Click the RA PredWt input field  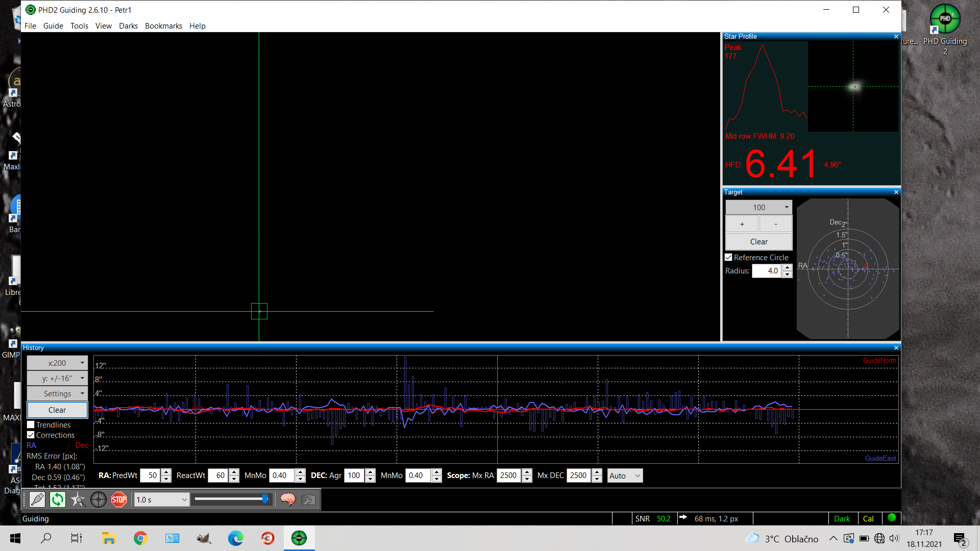tap(151, 476)
